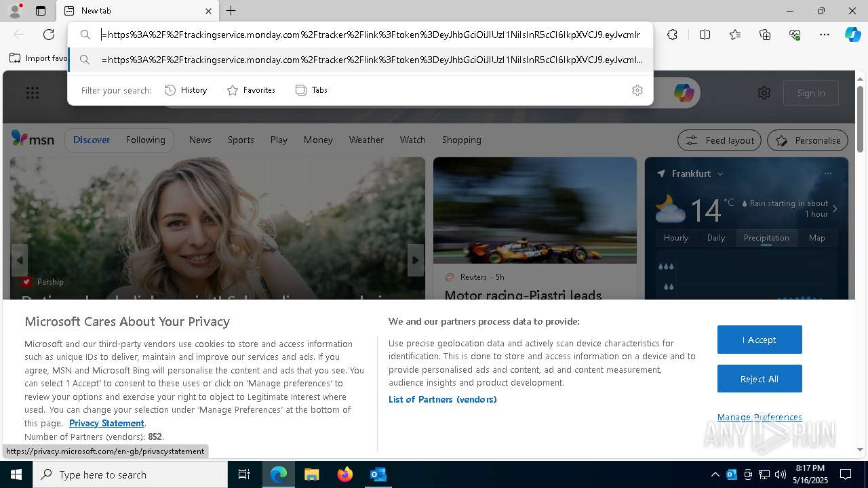
Task: Switch weather card to Map tab
Action: [817, 238]
